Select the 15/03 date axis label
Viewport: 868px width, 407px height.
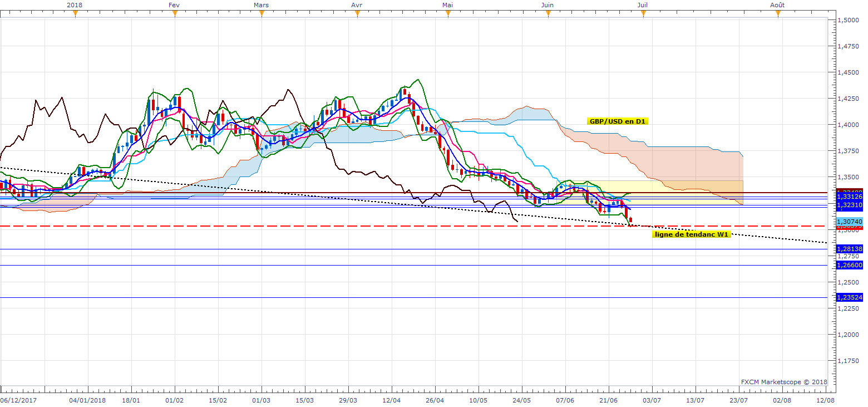coord(304,400)
